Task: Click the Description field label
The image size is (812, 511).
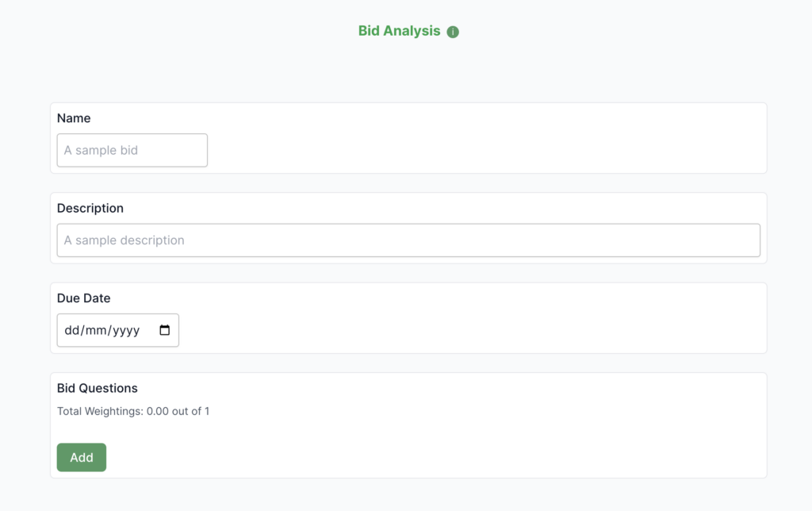Action: point(90,208)
